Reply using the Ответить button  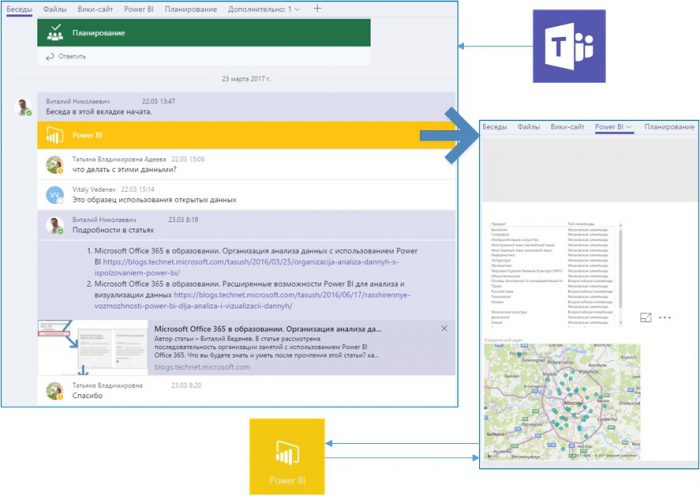tap(72, 56)
